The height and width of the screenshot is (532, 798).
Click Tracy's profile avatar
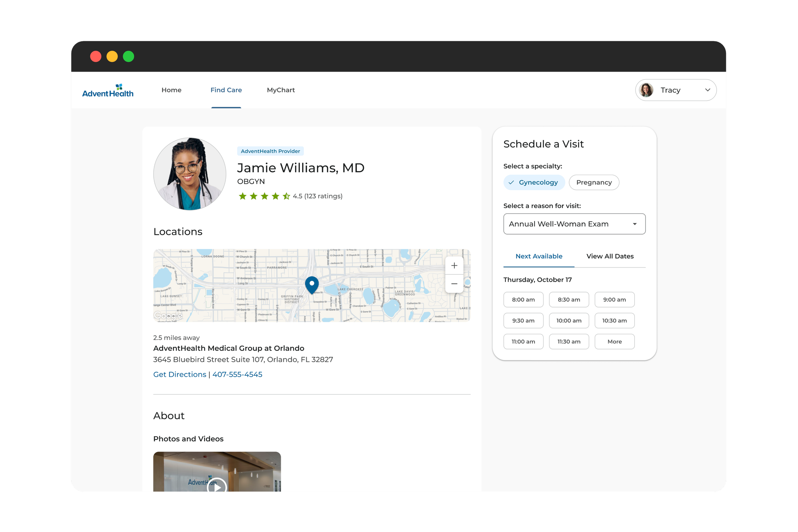(x=646, y=90)
